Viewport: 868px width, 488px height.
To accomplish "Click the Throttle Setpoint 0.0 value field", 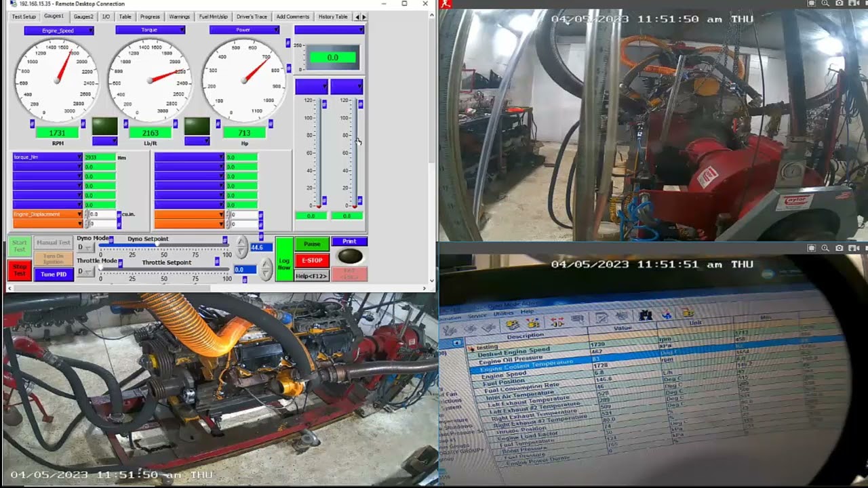I will pos(245,270).
